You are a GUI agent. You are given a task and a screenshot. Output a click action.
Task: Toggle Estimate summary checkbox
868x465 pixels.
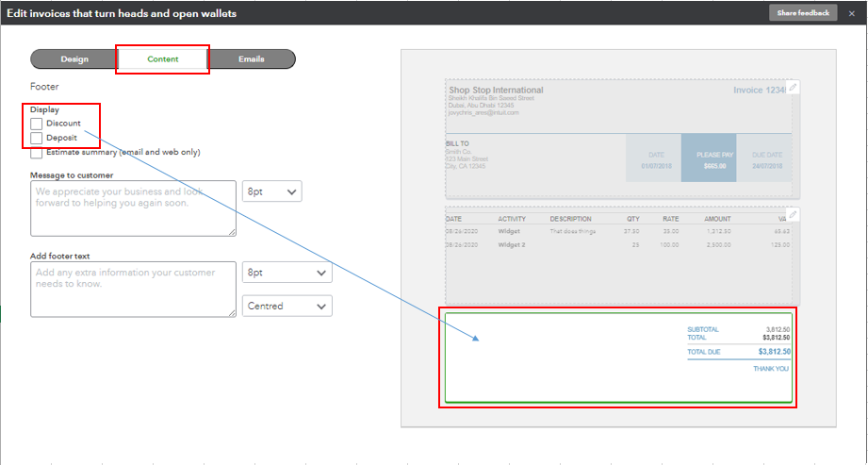point(37,153)
